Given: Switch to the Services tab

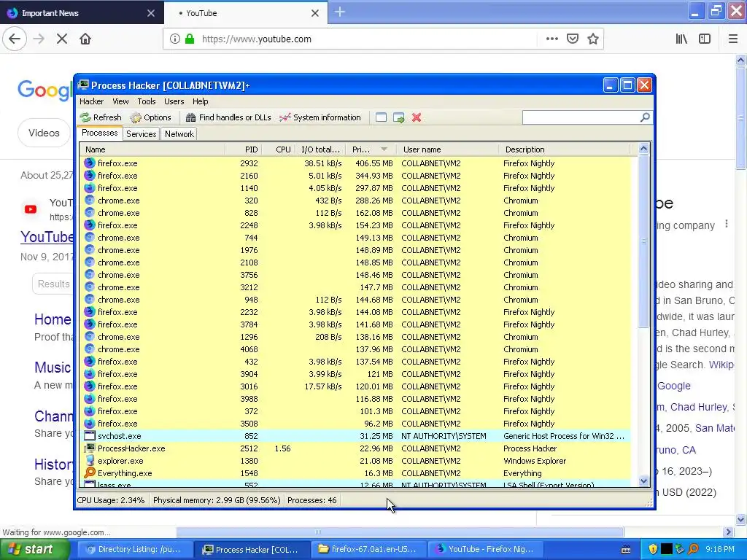Looking at the screenshot, I should coord(141,134).
